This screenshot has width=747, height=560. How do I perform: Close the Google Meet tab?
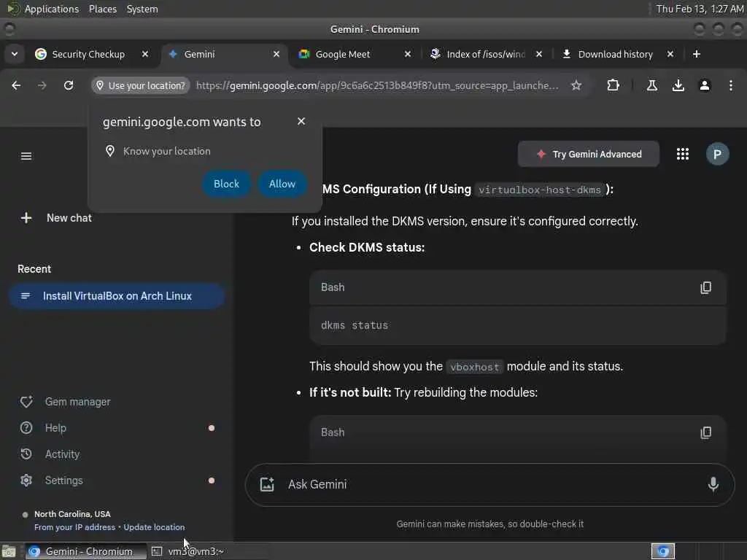click(x=408, y=54)
